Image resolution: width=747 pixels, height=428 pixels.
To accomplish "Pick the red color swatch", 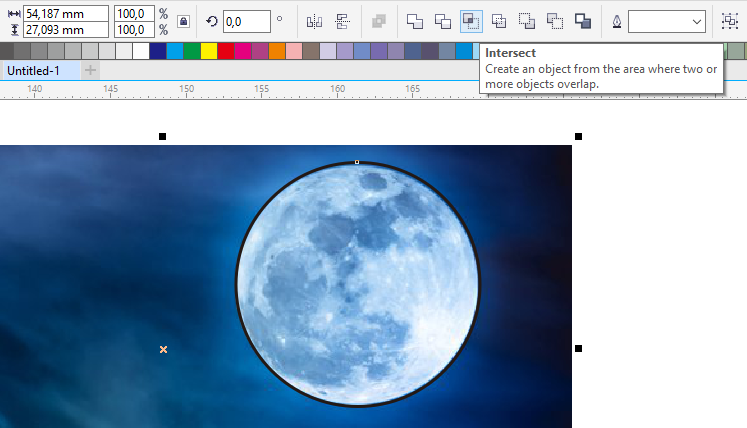I will (226, 51).
